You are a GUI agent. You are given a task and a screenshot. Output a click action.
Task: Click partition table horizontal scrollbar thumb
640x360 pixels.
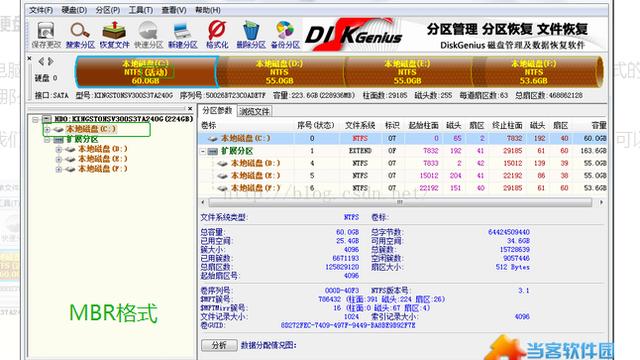click(400, 202)
